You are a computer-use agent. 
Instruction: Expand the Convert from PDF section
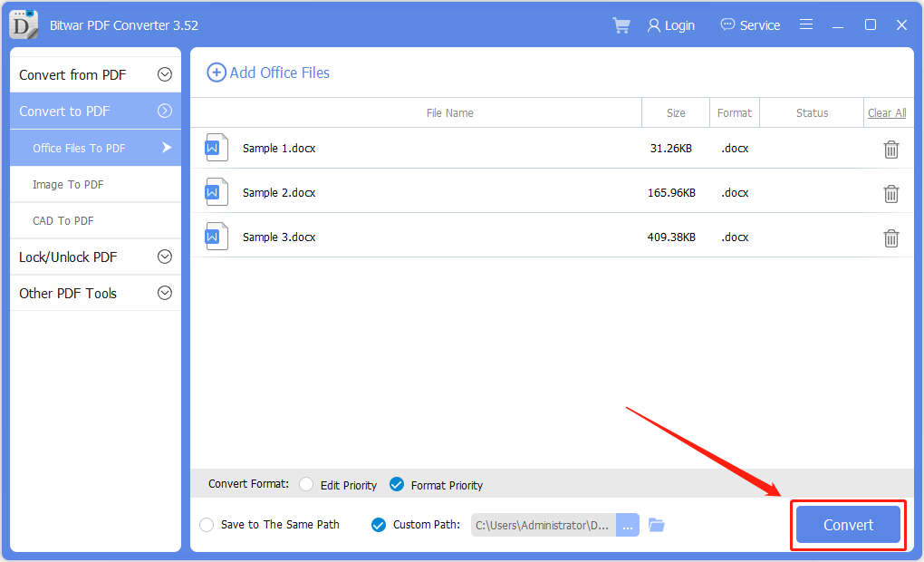click(165, 74)
